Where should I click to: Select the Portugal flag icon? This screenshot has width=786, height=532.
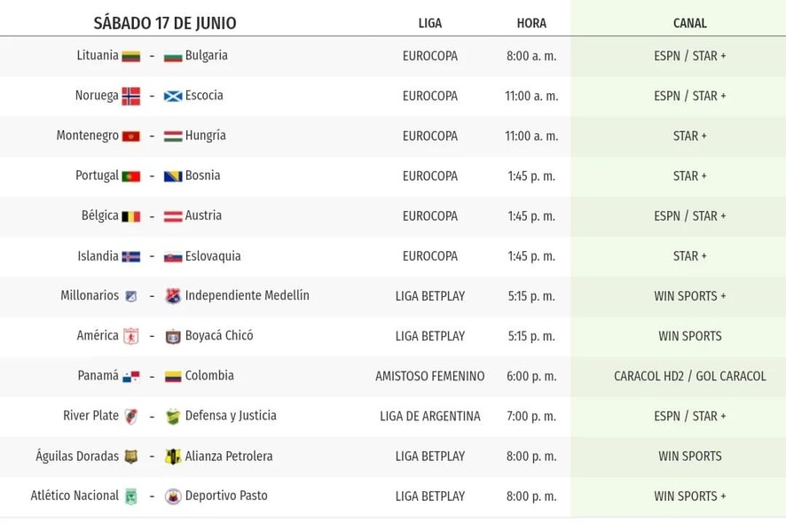(130, 176)
